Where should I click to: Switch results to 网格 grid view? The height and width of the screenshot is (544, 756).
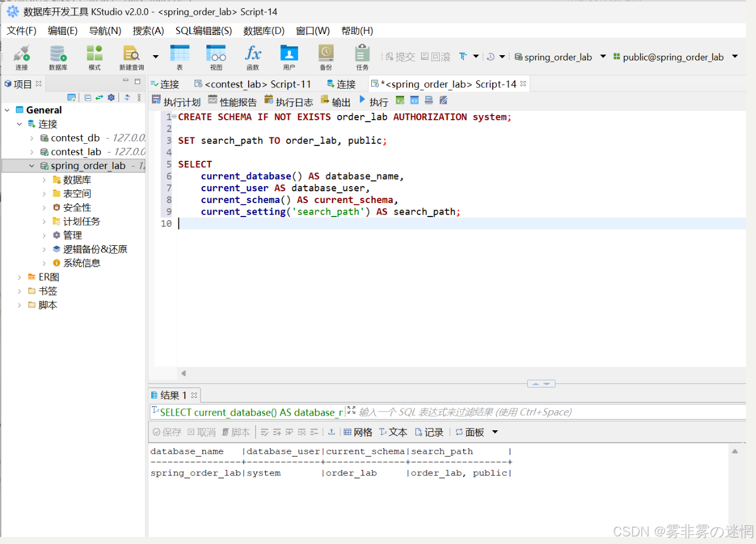tap(358, 432)
